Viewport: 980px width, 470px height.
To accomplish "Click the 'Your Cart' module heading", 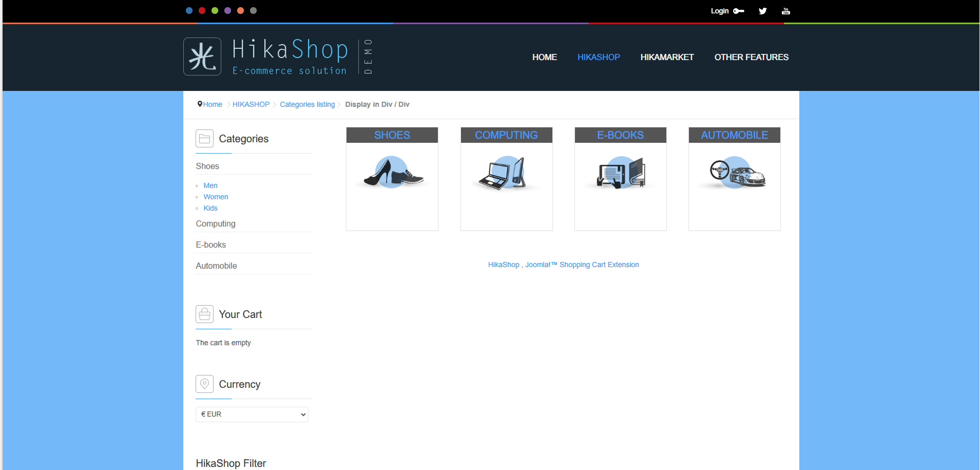I will [x=241, y=314].
